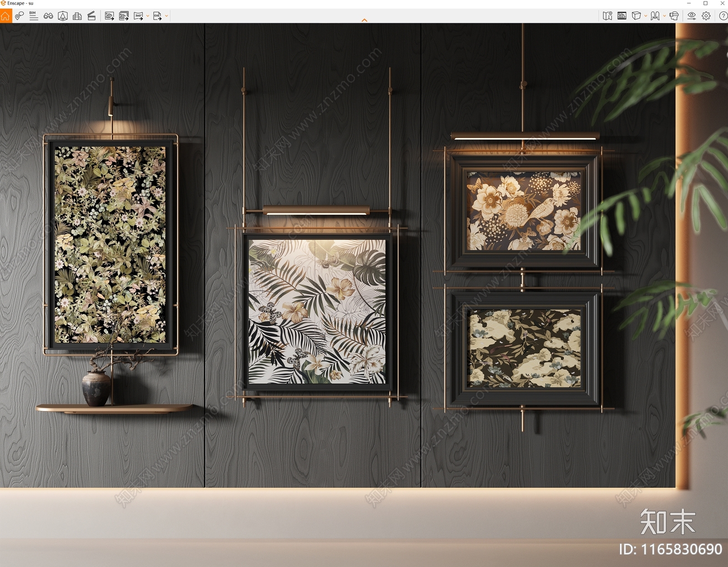Expand the navigation mode dropdown

point(664,16)
